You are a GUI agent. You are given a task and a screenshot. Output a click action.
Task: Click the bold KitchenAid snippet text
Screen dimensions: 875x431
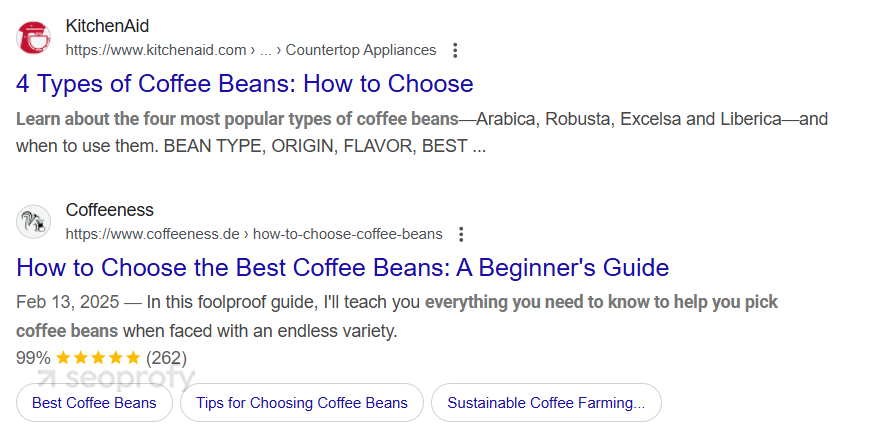click(x=237, y=119)
